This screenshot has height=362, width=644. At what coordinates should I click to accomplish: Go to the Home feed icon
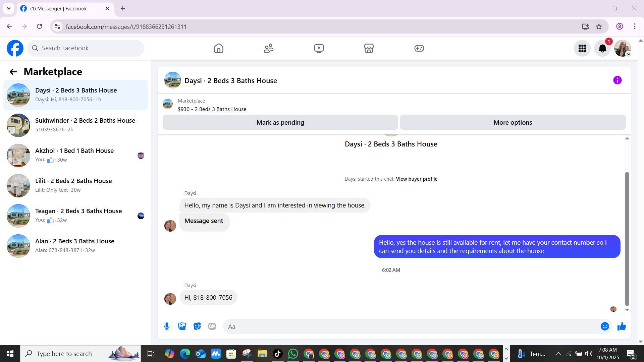point(219,48)
